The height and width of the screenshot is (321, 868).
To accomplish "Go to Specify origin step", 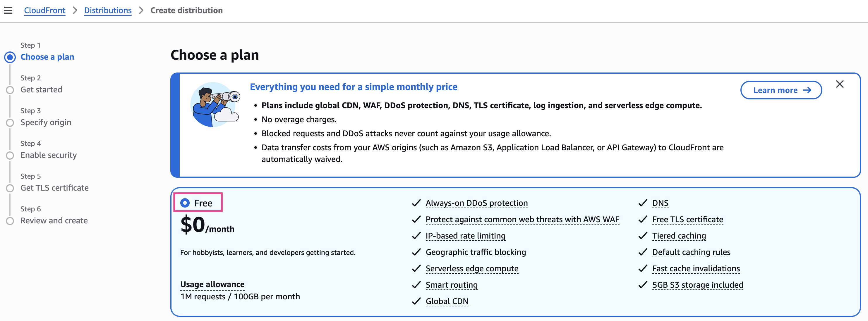I will point(45,122).
